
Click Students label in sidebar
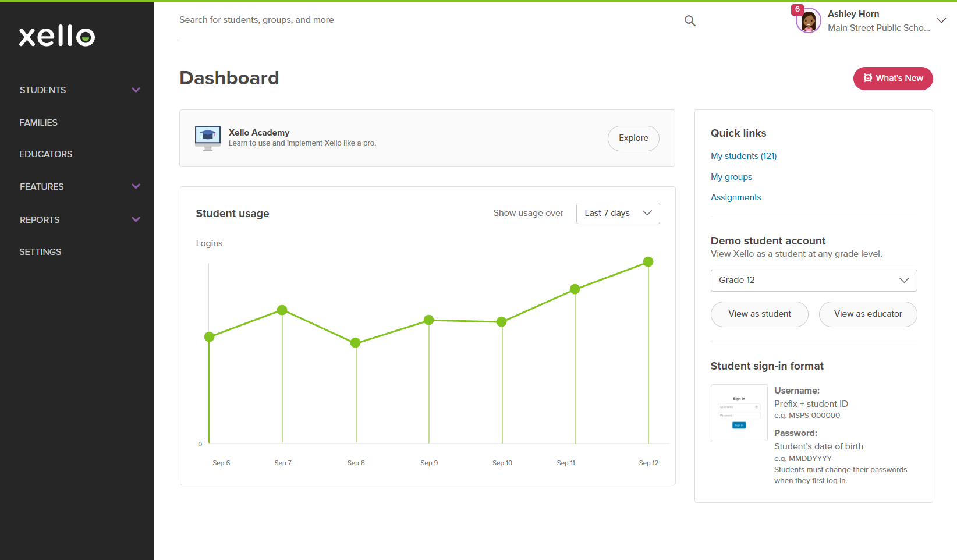43,90
